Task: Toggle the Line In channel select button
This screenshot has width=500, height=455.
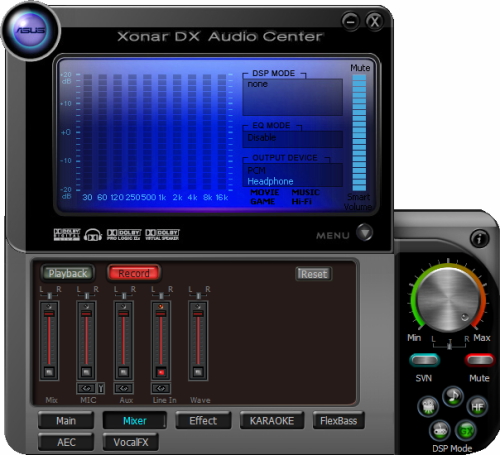Action: pos(161,371)
